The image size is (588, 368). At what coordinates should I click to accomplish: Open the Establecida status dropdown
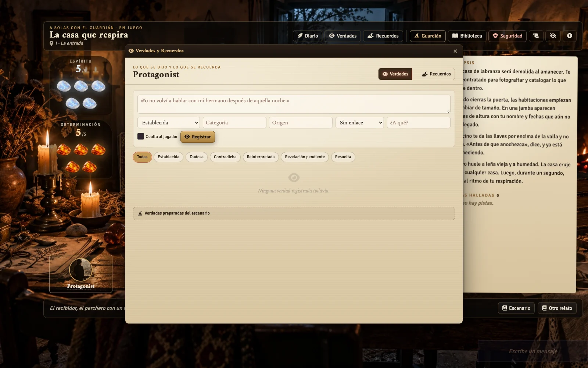click(x=169, y=123)
